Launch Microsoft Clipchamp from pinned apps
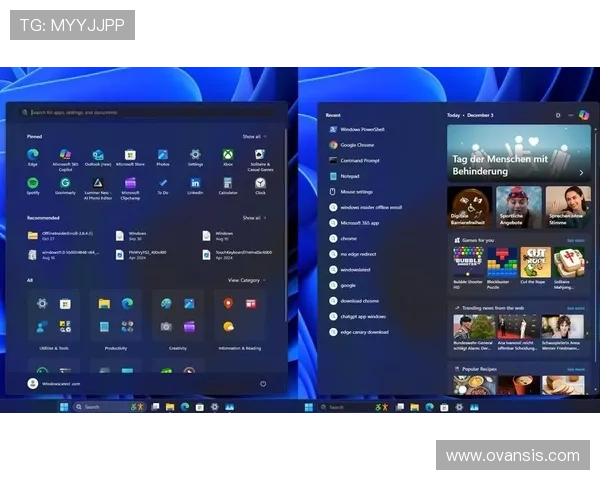 (130, 183)
